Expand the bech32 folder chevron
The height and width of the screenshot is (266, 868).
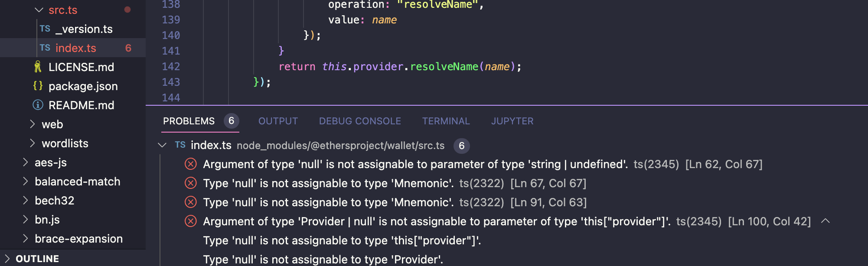pyautogui.click(x=25, y=201)
